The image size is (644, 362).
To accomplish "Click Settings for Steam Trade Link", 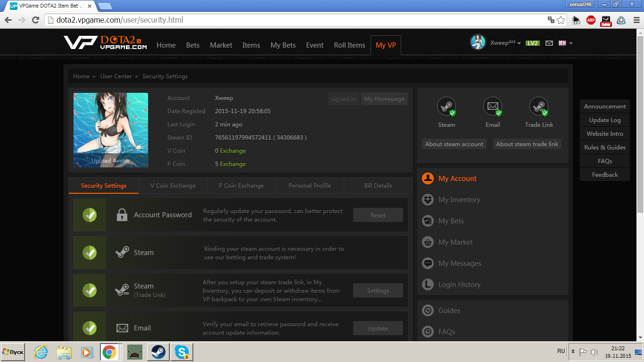I will pos(378,290).
